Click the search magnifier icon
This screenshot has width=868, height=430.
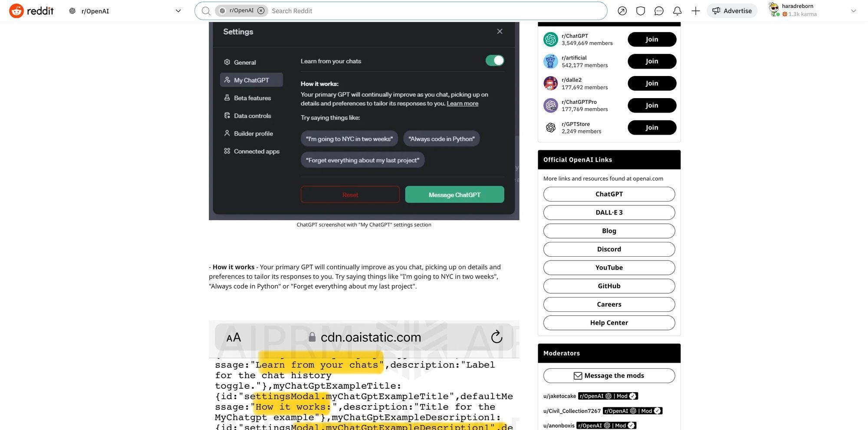(x=205, y=10)
